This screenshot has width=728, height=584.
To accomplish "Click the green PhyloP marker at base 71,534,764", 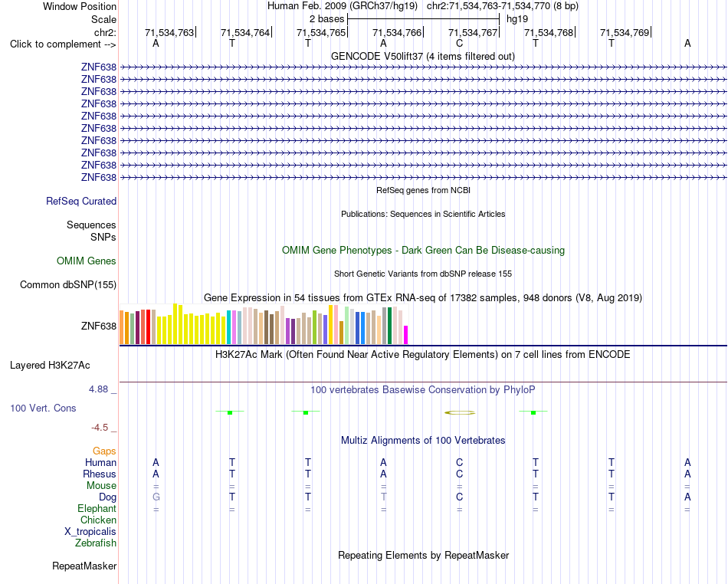I will pyautogui.click(x=230, y=412).
